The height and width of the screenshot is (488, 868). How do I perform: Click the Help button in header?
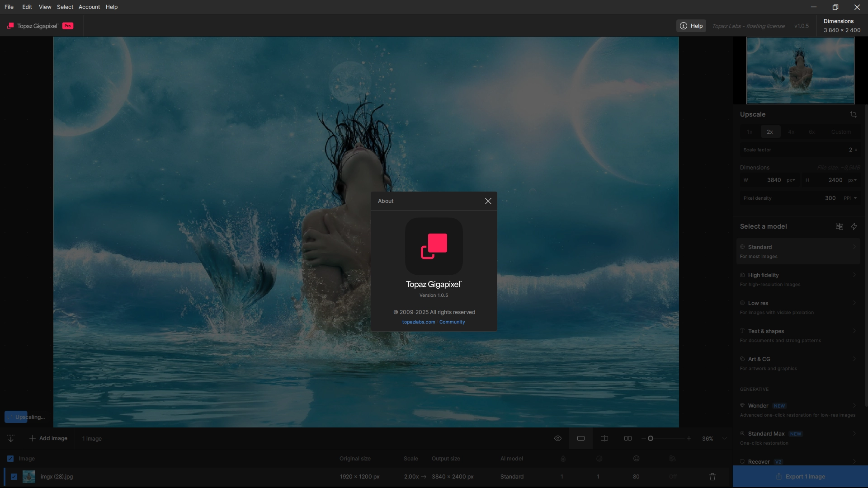point(691,26)
